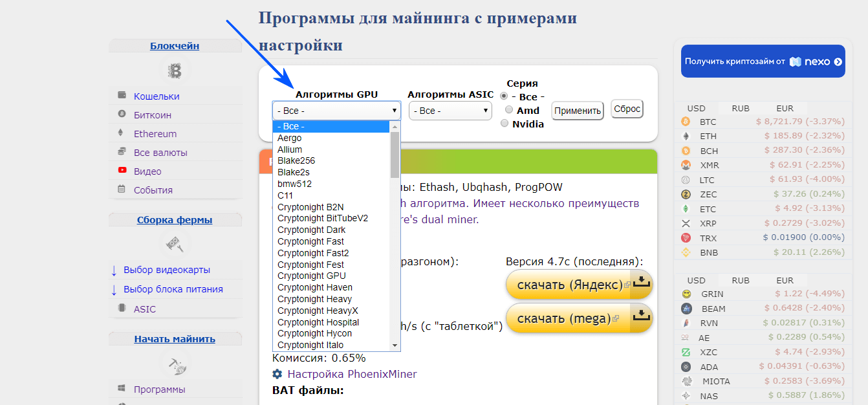Switch second price table to RUB
Viewport: 868px width, 405px height.
click(x=741, y=281)
